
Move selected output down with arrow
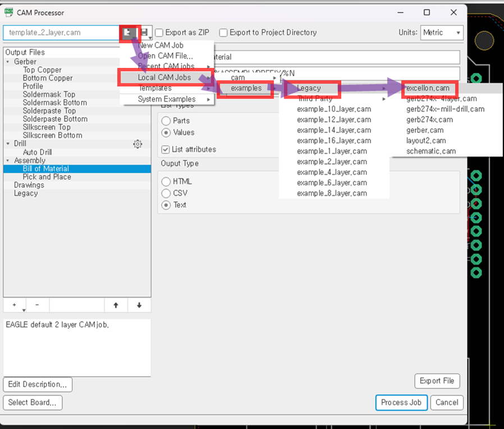click(139, 305)
